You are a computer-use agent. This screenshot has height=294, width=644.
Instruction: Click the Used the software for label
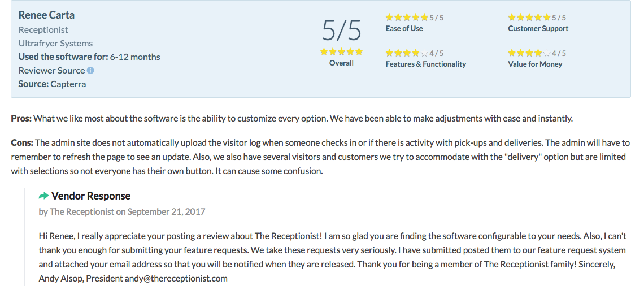(63, 57)
